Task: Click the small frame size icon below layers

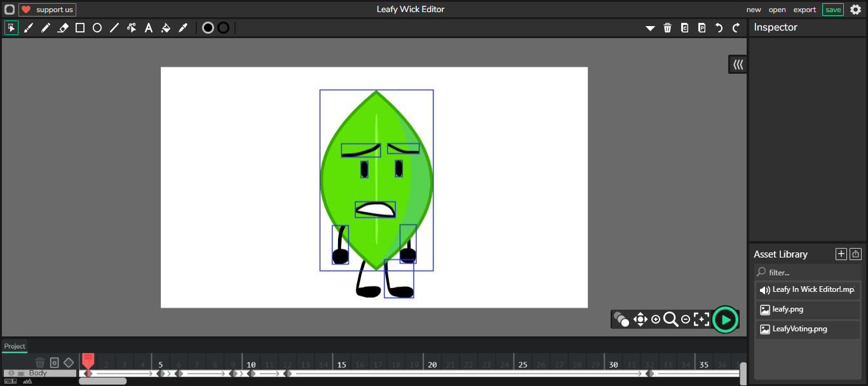Action: (x=10, y=382)
